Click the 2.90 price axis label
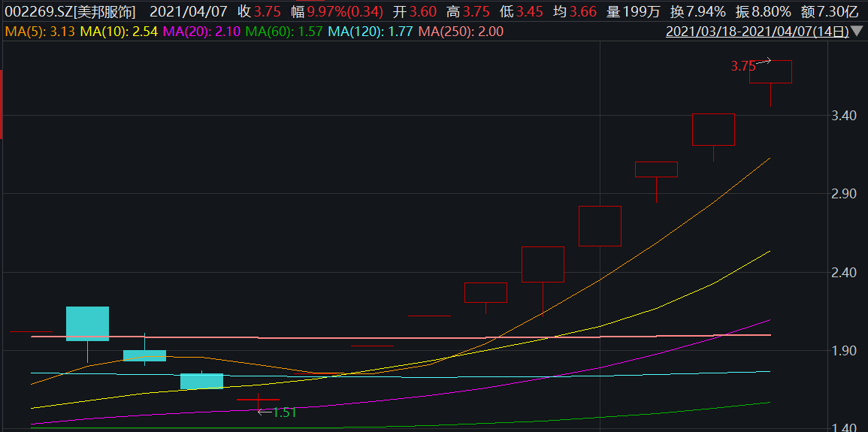This screenshot has height=432, width=868. [x=843, y=194]
